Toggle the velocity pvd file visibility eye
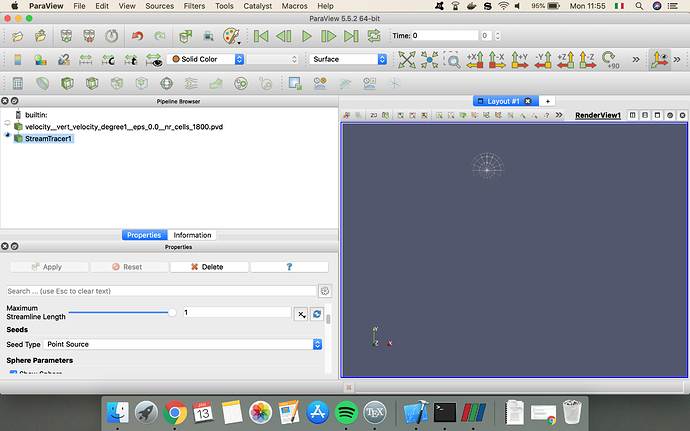 7,123
